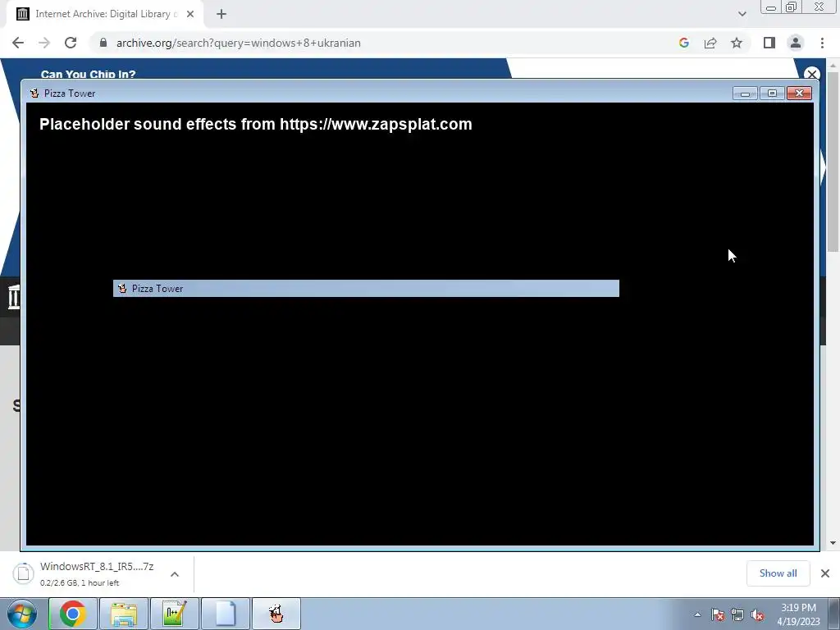
Task: Click browser page vertical scrollbar
Action: point(833,161)
